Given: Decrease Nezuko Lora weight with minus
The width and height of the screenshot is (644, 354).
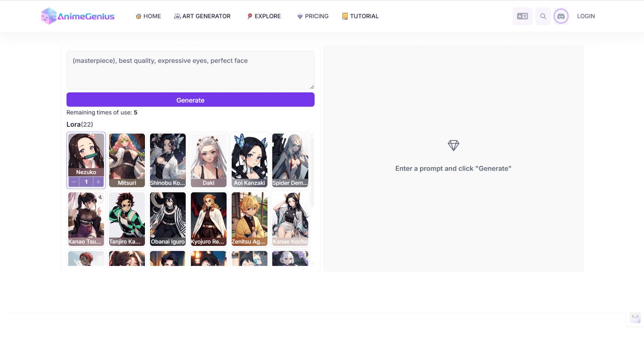Looking at the screenshot, I should click(74, 182).
